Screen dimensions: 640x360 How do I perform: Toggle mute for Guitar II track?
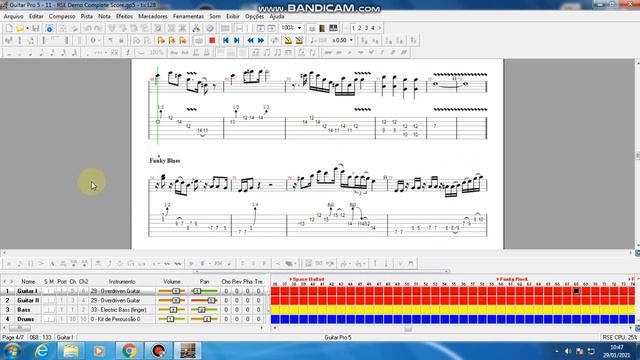coord(52,300)
